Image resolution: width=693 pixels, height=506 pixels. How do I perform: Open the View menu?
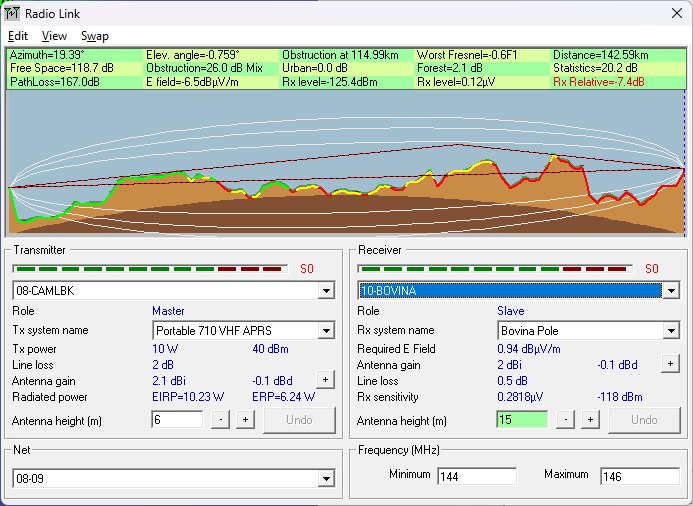pyautogui.click(x=54, y=36)
